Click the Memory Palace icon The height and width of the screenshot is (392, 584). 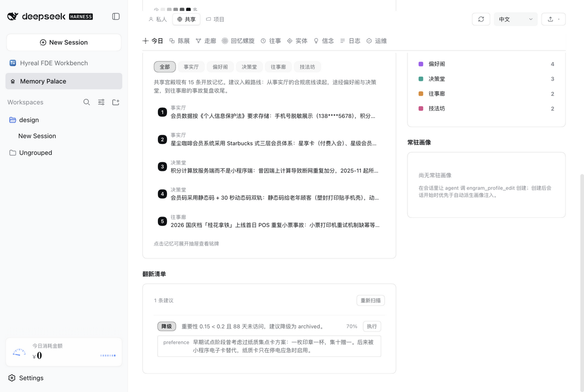tap(13, 81)
